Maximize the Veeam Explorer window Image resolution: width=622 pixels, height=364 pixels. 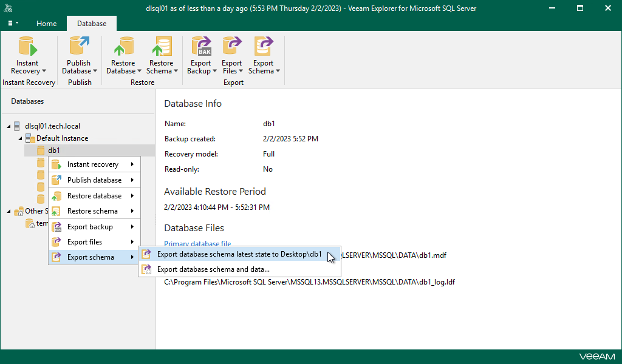pos(580,8)
